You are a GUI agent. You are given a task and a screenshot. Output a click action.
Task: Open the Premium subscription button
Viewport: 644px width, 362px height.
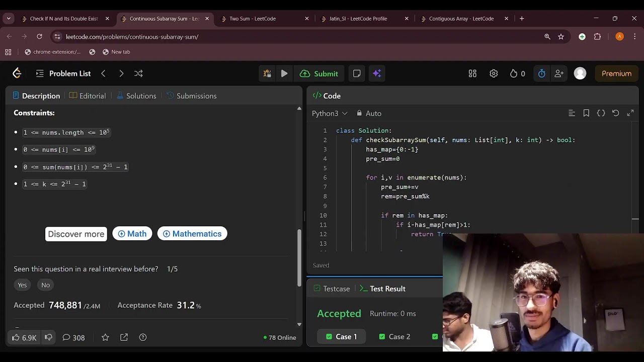[x=616, y=73]
